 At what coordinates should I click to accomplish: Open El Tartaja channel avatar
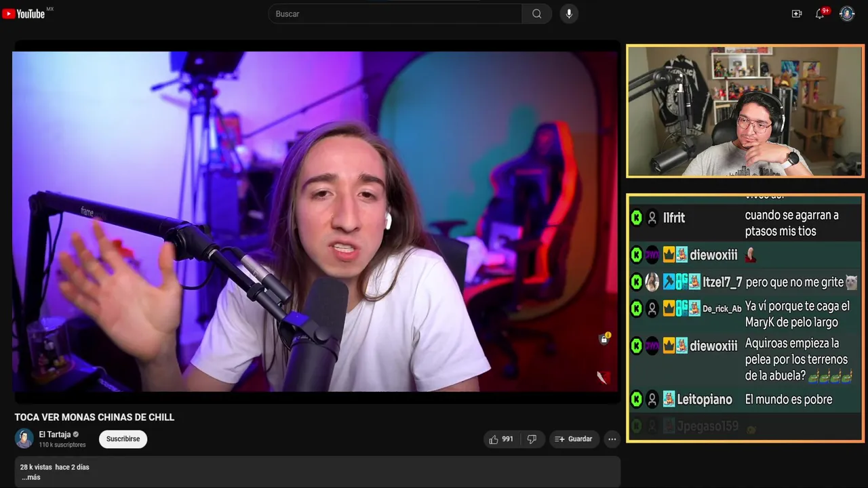tap(24, 439)
